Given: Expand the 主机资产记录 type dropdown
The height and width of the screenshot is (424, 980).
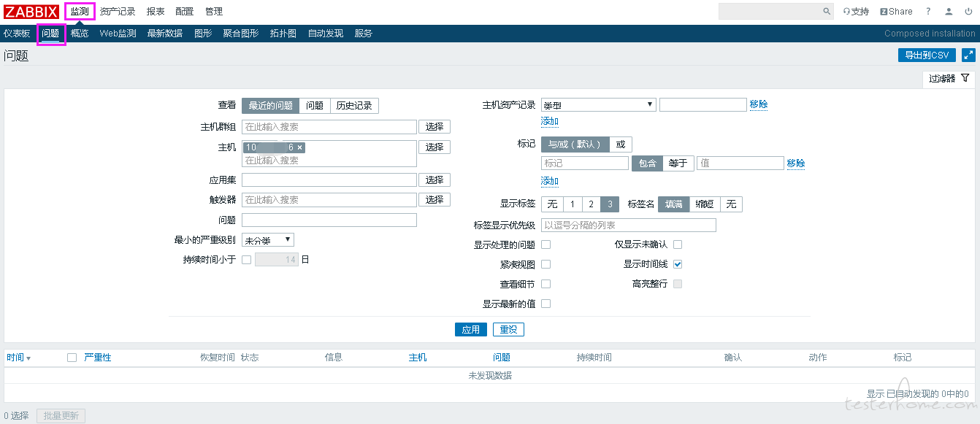Looking at the screenshot, I should pyautogui.click(x=598, y=104).
